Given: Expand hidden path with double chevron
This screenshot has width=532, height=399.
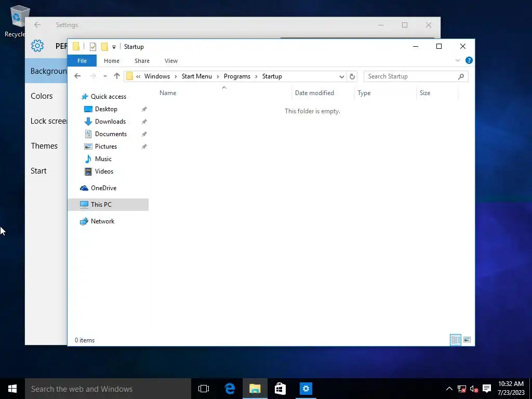Looking at the screenshot, I should 138,76.
